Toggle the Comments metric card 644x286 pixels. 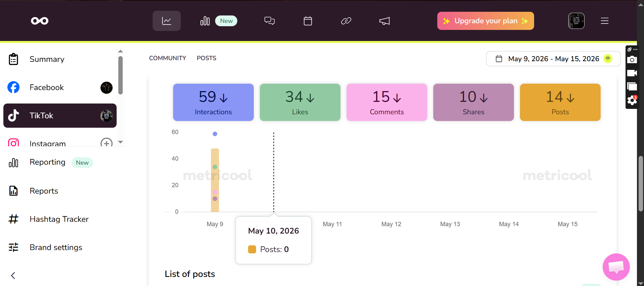pyautogui.click(x=387, y=102)
